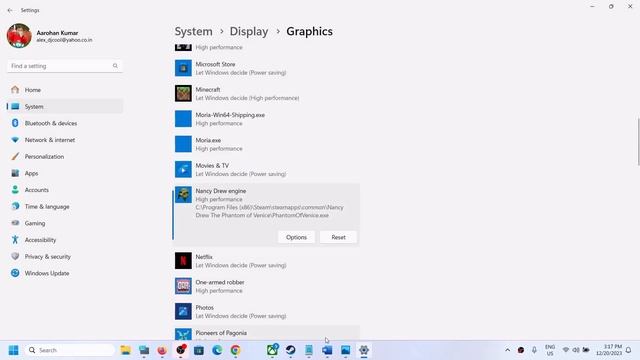The height and width of the screenshot is (360, 640).
Task: Click the Windows Update icon
Action: click(x=15, y=273)
